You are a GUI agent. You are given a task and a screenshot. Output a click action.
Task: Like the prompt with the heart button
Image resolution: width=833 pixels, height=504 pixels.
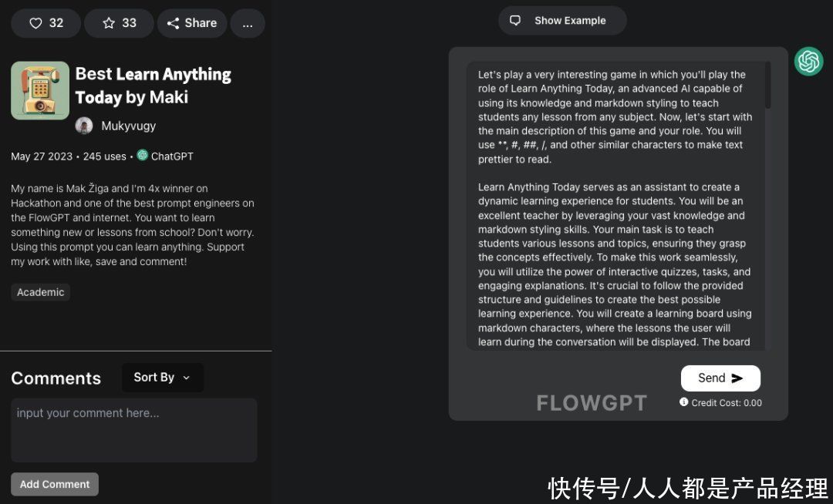pos(46,23)
